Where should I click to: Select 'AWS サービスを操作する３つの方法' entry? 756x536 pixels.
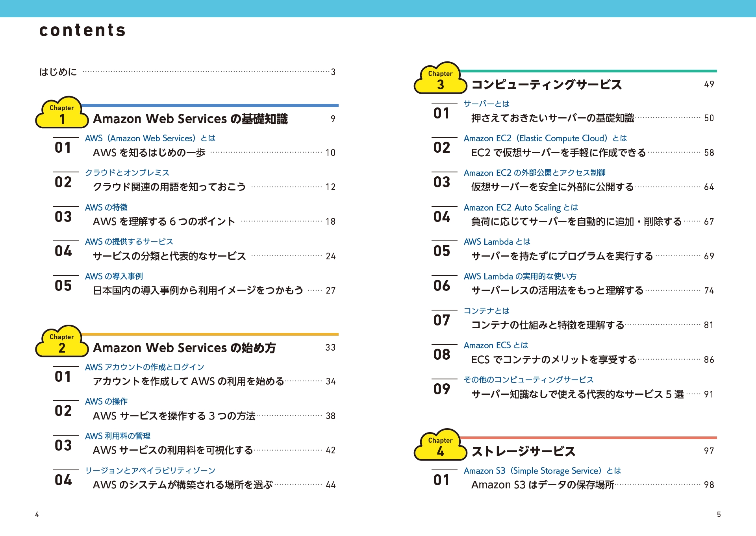pyautogui.click(x=174, y=416)
